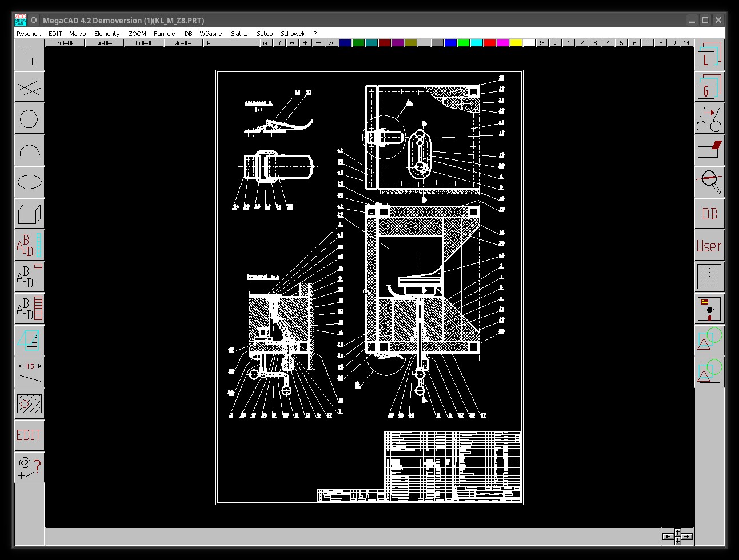Select the circle drawing tool
Viewport: 739px width, 560px height.
click(x=29, y=119)
